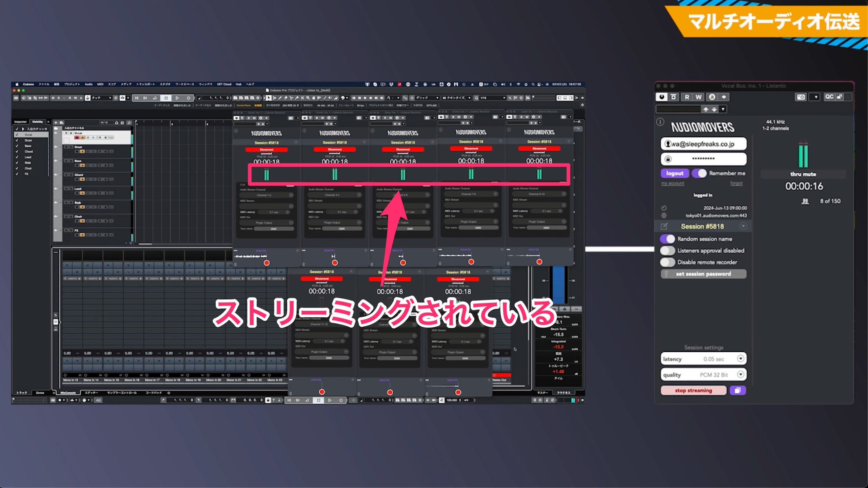Click the snapshot camera icon in Listento header
The height and width of the screenshot is (488, 868).
801,97
